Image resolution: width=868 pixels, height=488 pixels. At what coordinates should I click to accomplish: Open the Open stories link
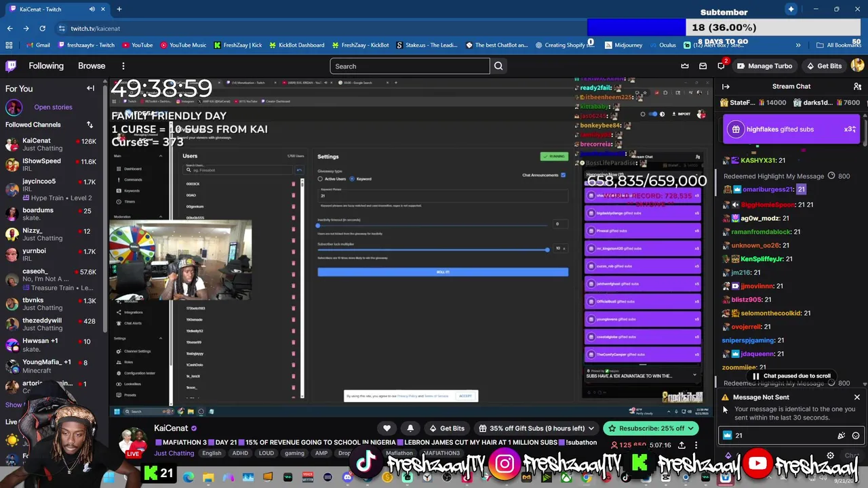pyautogui.click(x=53, y=107)
